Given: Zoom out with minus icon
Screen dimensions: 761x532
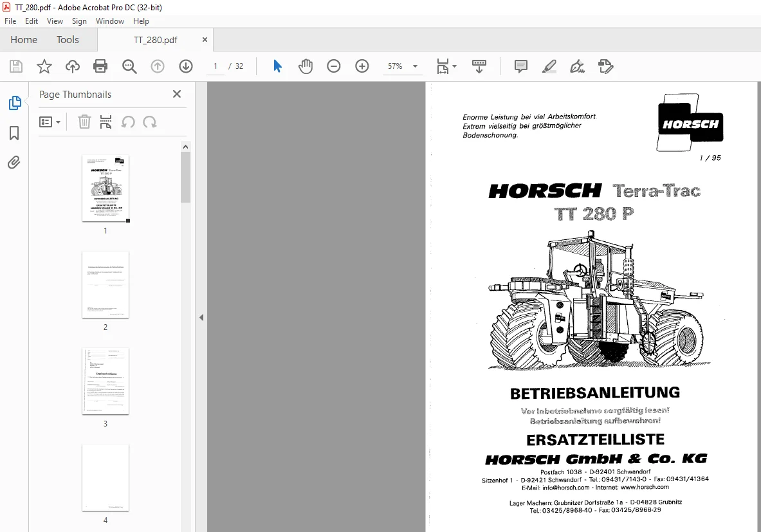Looking at the screenshot, I should pyautogui.click(x=333, y=66).
